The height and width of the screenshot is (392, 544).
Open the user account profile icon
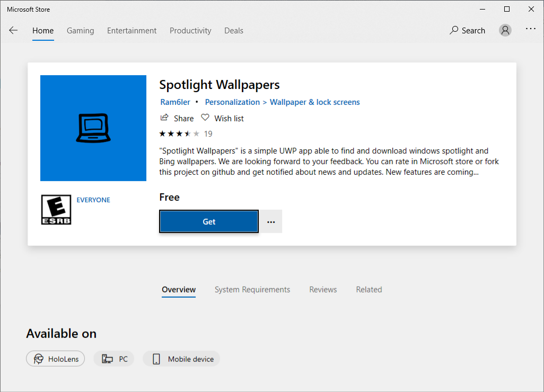(505, 31)
